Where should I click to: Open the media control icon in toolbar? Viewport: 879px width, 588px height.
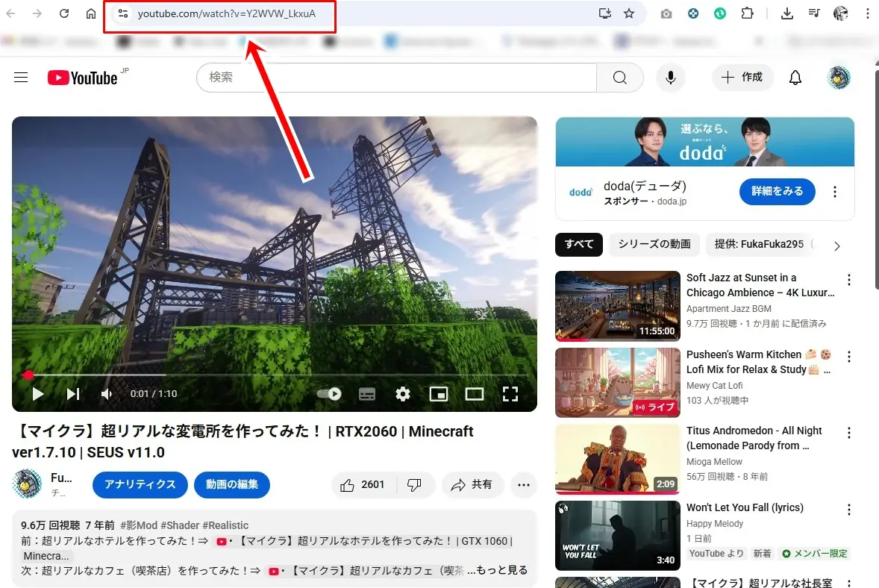[814, 13]
